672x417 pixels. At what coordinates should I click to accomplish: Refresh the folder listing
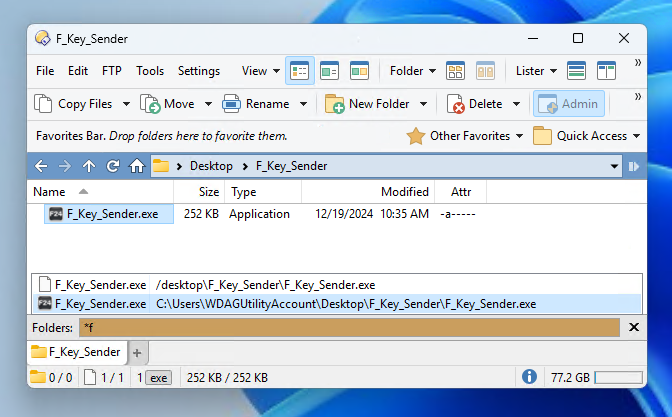click(x=113, y=166)
